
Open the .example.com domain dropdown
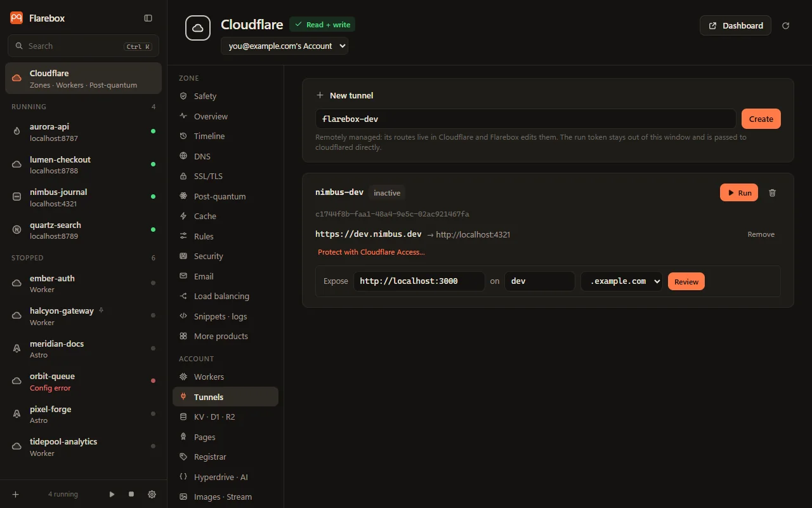621,281
